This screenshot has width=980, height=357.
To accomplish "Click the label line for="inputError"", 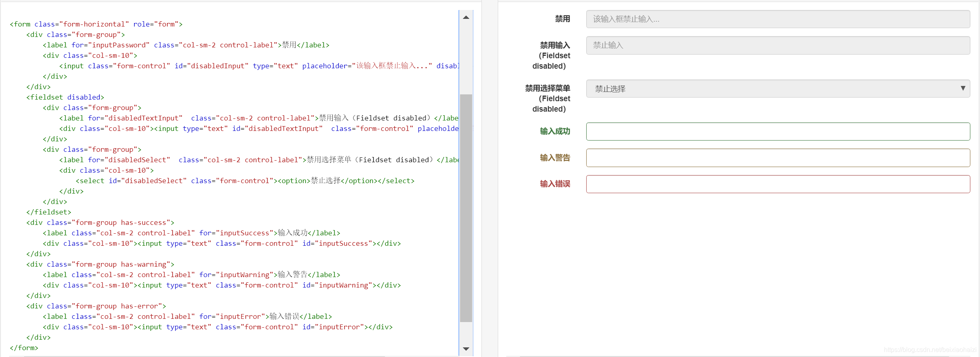I will 188,316.
